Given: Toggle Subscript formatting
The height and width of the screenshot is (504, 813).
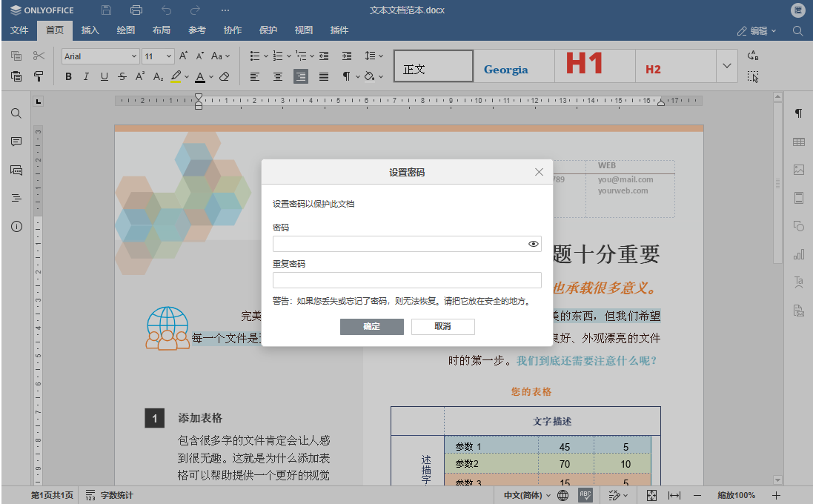Looking at the screenshot, I should pos(158,77).
